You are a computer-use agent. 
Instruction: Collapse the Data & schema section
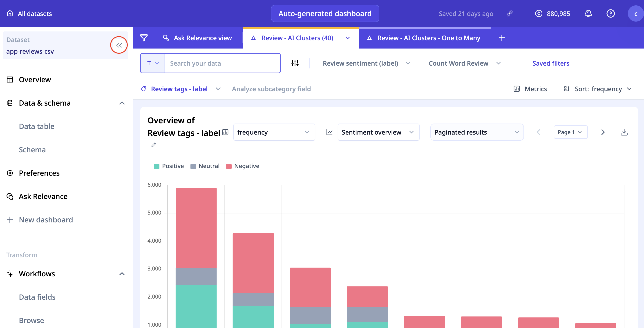(122, 103)
